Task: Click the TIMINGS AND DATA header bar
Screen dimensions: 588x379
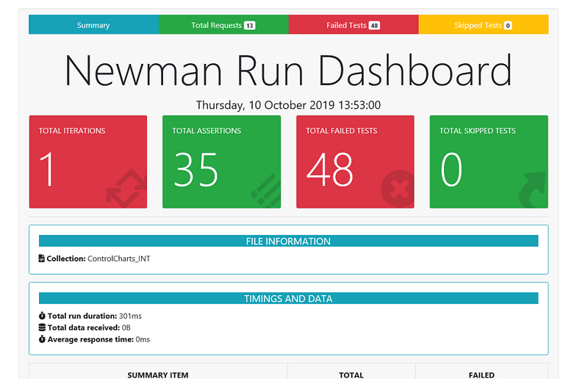Action: 288,298
